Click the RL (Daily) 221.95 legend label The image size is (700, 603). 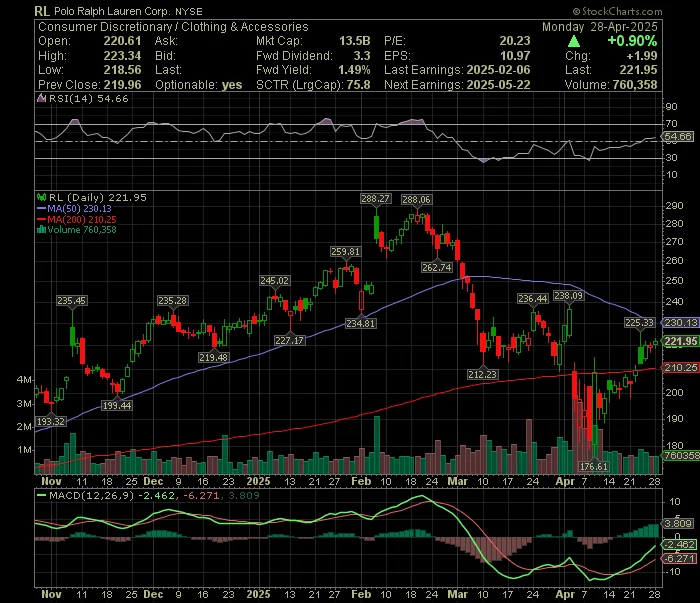click(98, 197)
